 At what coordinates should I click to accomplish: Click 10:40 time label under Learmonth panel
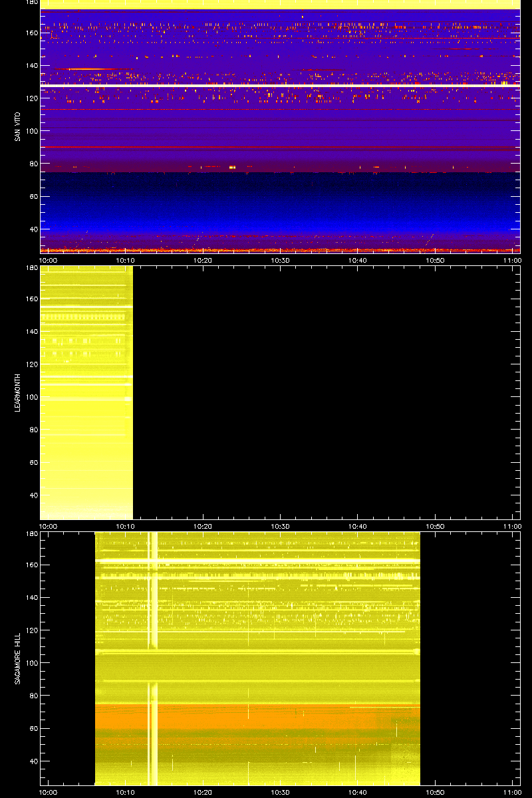358,527
